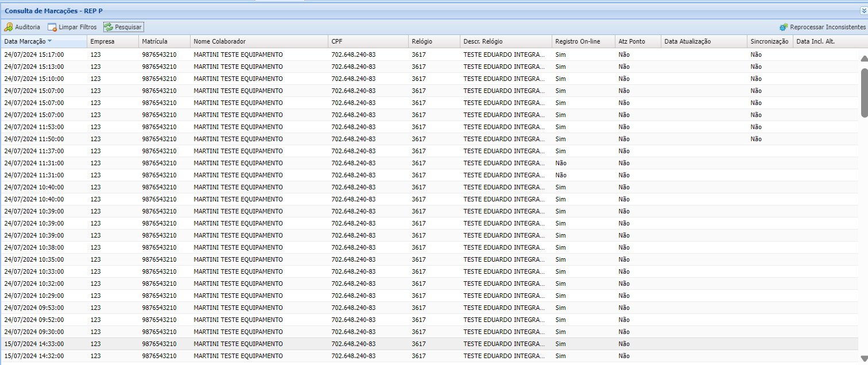Click the Relógio value in the 09:53:00 row

(x=418, y=308)
